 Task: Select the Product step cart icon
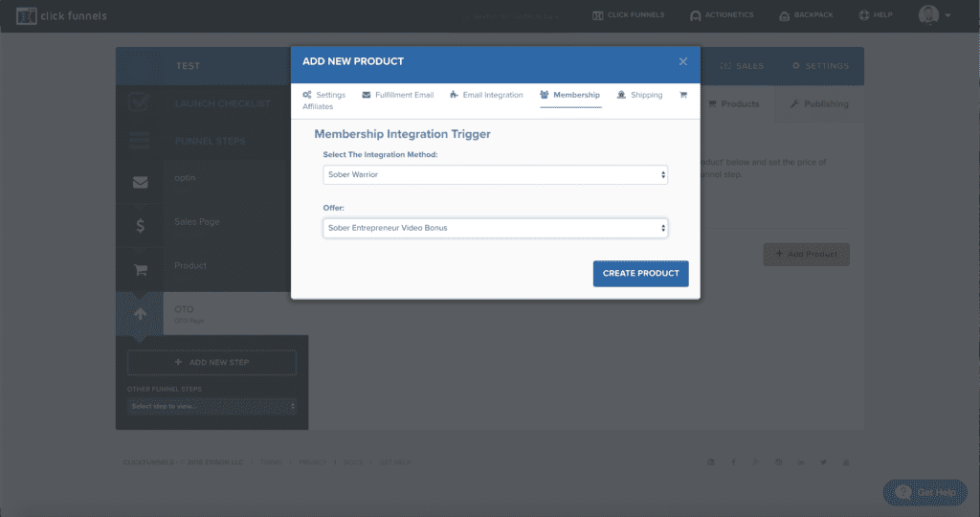(x=141, y=270)
